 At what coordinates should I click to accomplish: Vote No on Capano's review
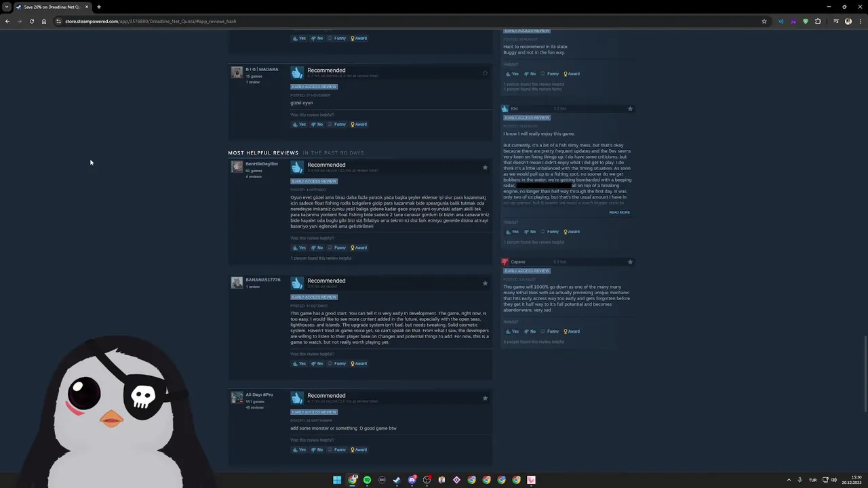[530, 331]
